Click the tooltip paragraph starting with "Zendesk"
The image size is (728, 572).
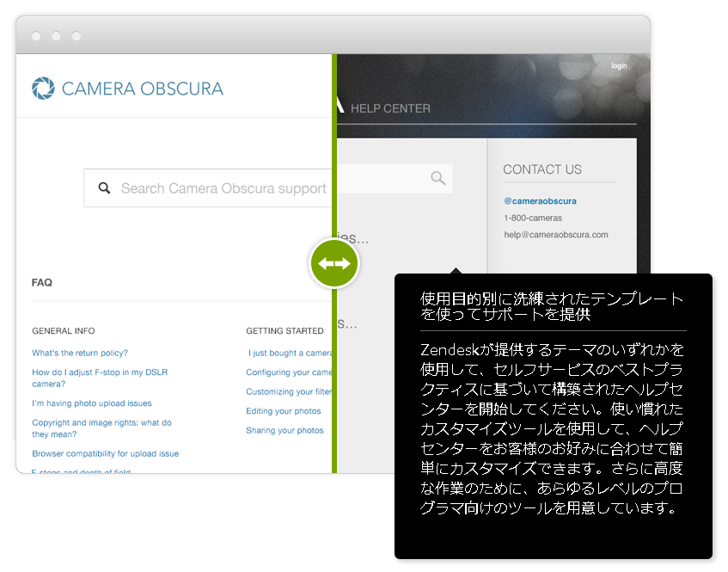tap(552, 429)
